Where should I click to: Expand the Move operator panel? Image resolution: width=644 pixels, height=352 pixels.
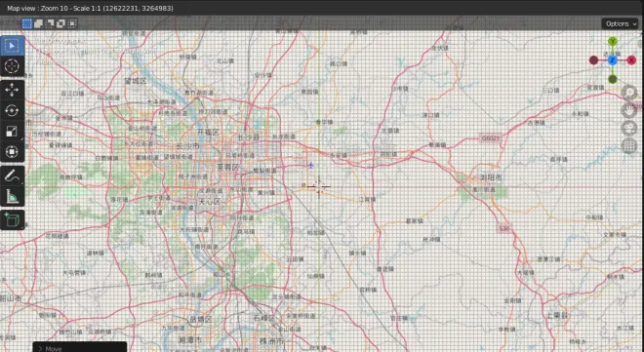(x=80, y=347)
